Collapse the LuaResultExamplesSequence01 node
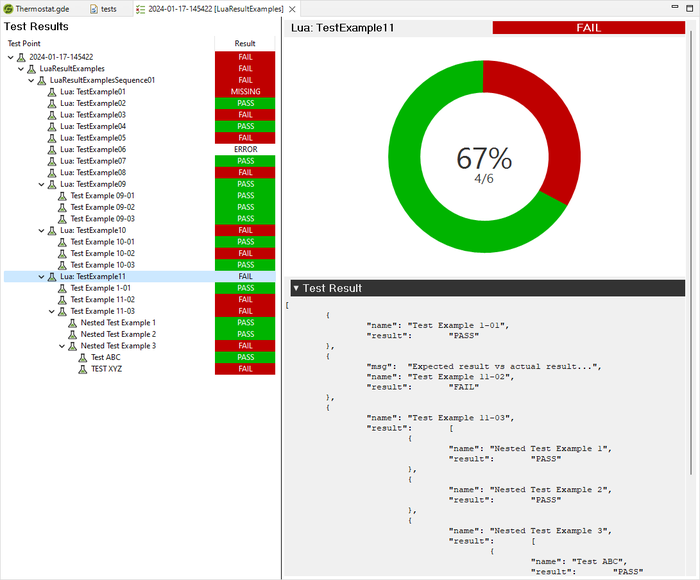Image resolution: width=700 pixels, height=580 pixels. [31, 80]
